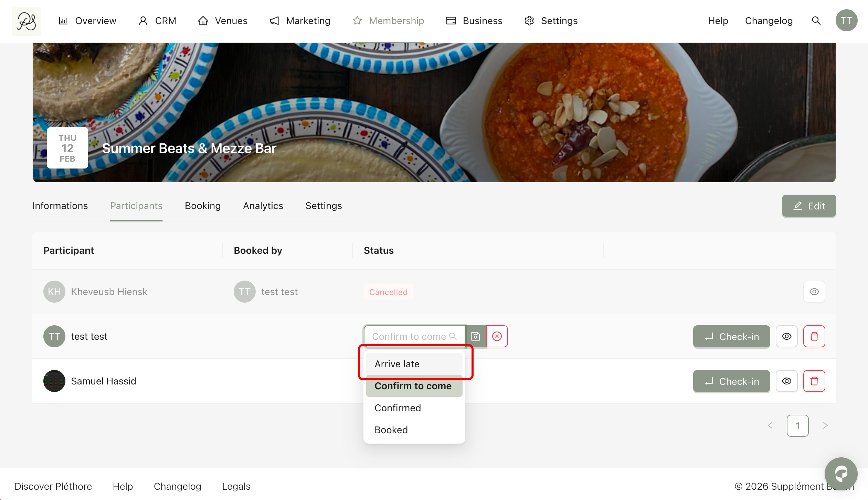Image resolution: width=868 pixels, height=500 pixels.
Task: Delete Samuel Hassid with trash icon
Action: [x=814, y=381]
